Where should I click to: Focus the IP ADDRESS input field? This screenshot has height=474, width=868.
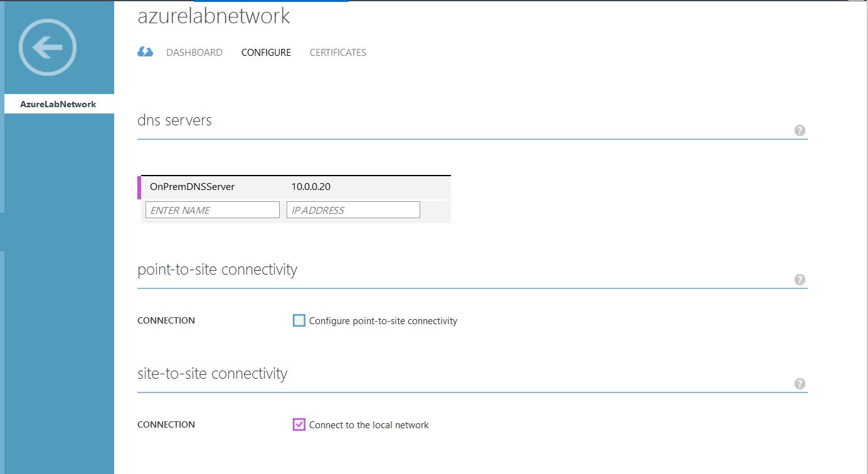click(x=353, y=210)
